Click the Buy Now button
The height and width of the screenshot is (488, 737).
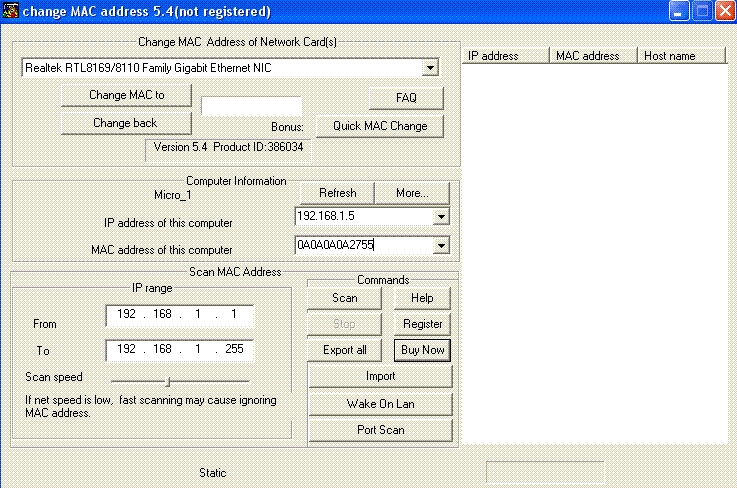point(422,350)
